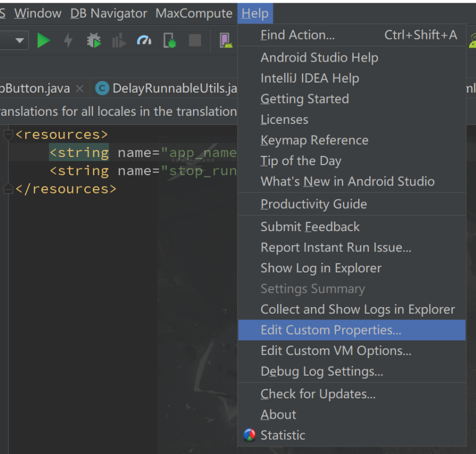Screen dimensions: 476x454
Task: Click the translations for all locales notice text
Action: (118, 111)
